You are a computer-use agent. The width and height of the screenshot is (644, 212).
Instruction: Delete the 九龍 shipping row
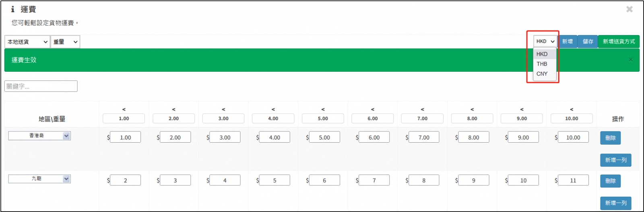point(610,181)
